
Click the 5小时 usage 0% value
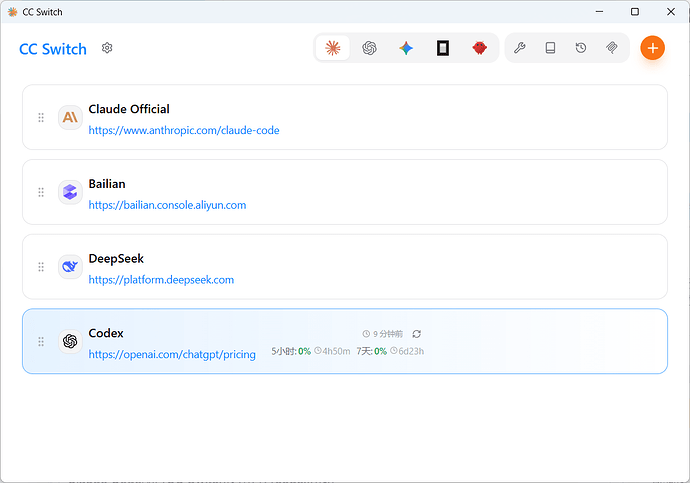point(305,351)
